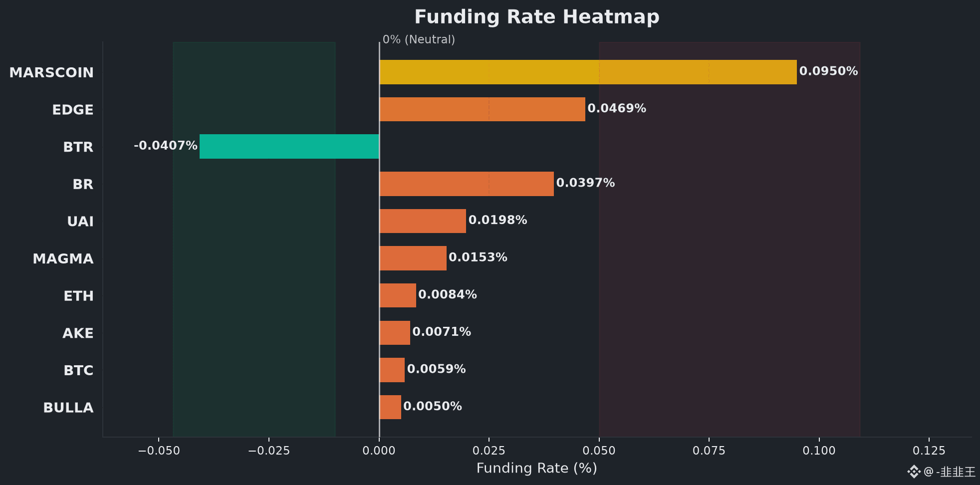This screenshot has width=980, height=485.
Task: Click the Funding Rate (%) axis title
Action: tap(537, 468)
